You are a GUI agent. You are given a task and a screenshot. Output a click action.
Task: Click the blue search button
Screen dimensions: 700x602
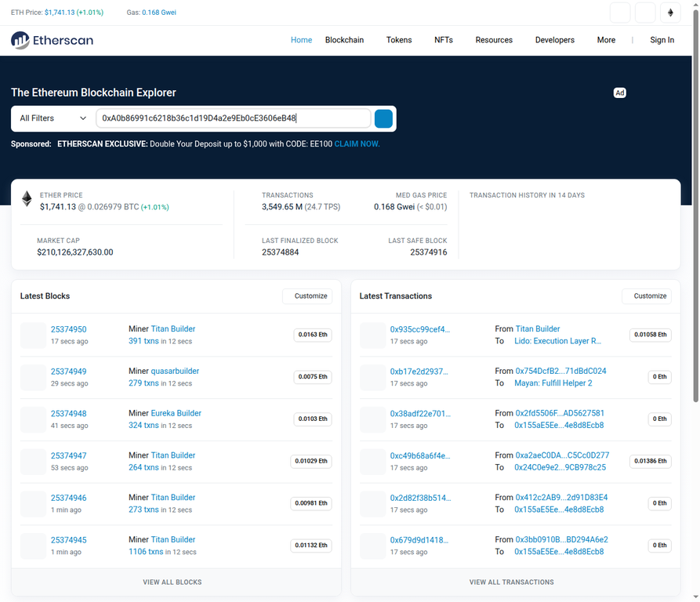pyautogui.click(x=383, y=118)
